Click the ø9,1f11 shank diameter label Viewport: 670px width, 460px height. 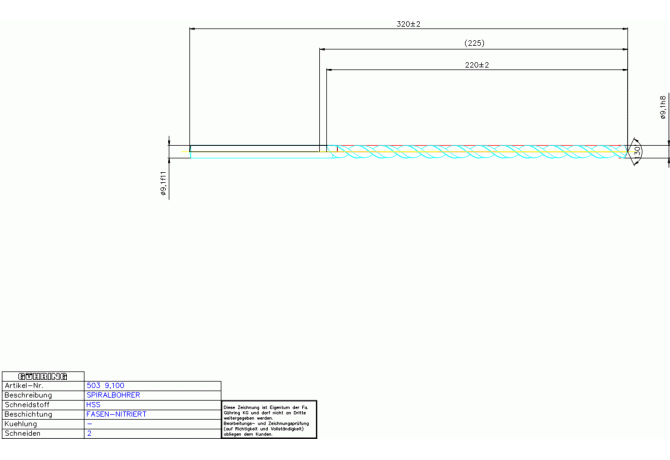tap(163, 183)
